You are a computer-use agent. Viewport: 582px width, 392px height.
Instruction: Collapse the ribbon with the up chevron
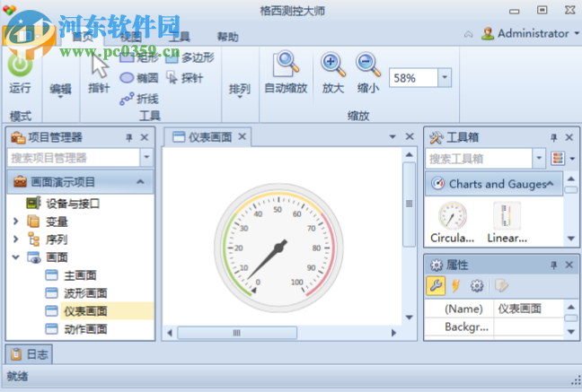coord(469,34)
